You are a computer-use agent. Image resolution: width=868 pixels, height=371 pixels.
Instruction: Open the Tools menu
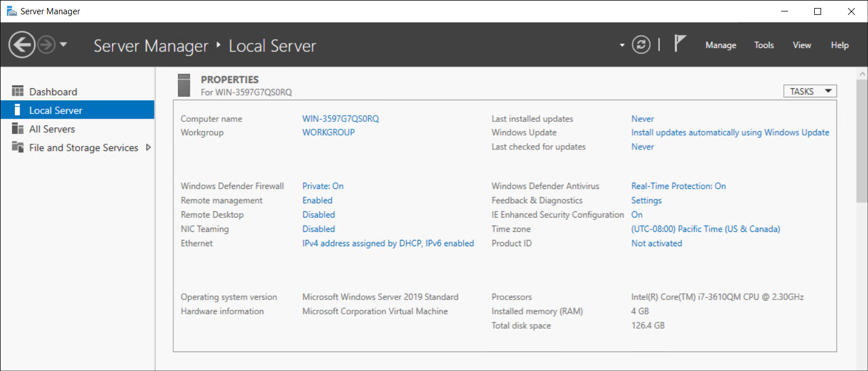(764, 45)
